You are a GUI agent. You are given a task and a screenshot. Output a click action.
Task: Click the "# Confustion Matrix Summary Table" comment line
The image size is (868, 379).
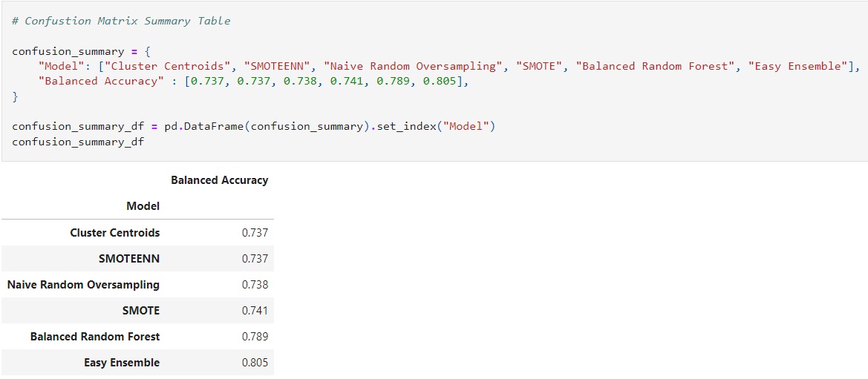click(121, 21)
